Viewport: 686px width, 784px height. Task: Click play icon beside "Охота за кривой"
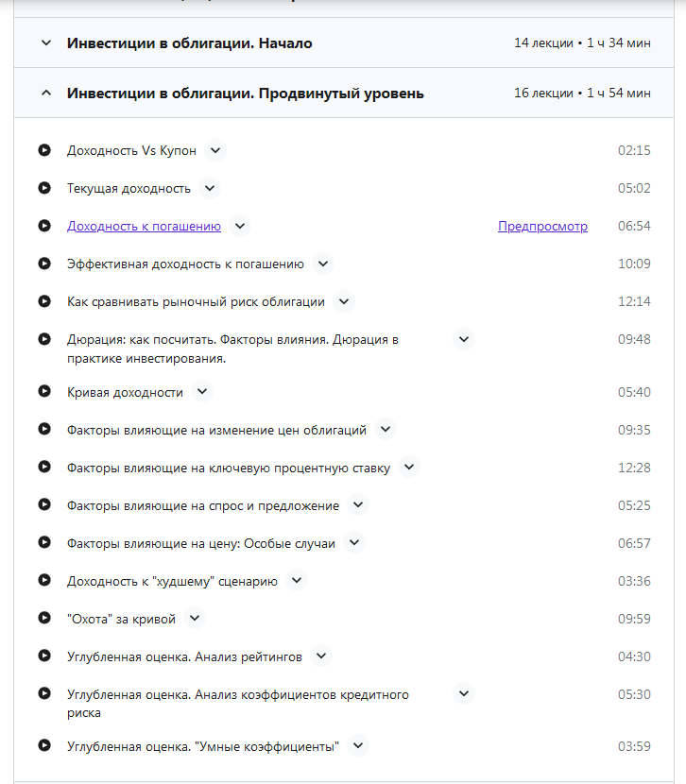tap(44, 618)
